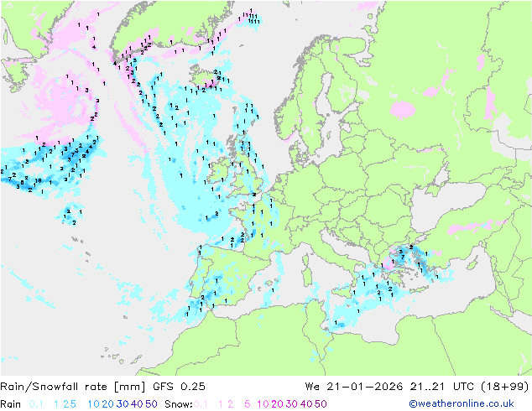The width and height of the screenshot is (532, 411).
Task: Click the '21..21 UTC' time text
Action: click(441, 387)
